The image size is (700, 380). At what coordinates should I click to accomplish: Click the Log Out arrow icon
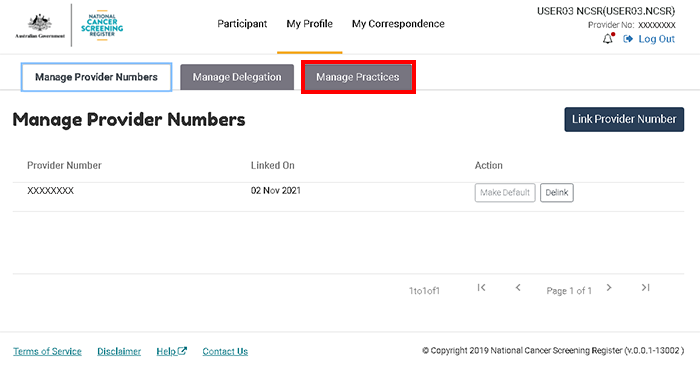pyautogui.click(x=628, y=39)
